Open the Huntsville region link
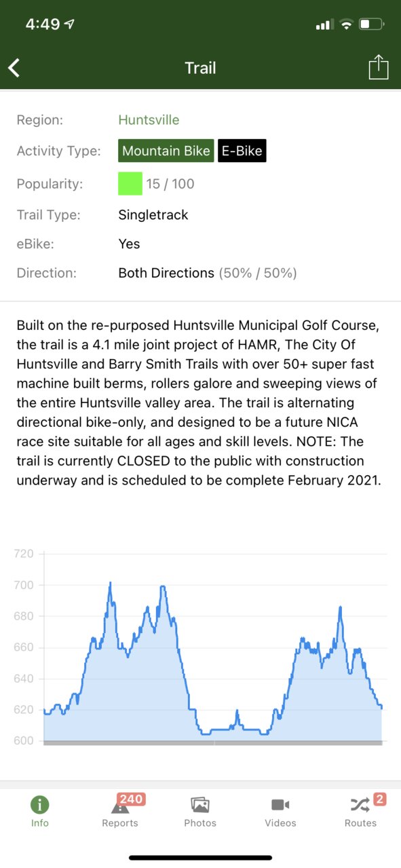 pyautogui.click(x=149, y=120)
